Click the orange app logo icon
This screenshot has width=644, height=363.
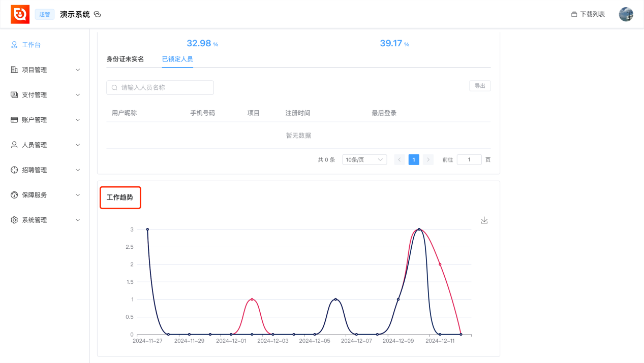pos(20,14)
